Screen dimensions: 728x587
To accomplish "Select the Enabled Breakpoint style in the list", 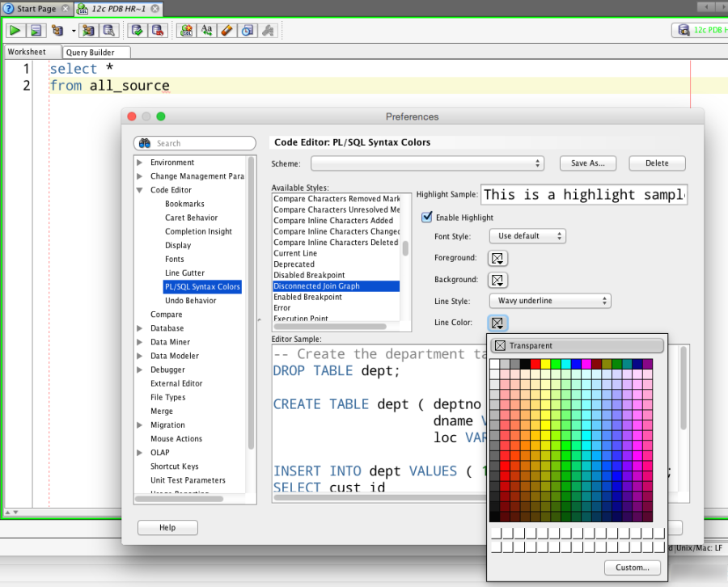I will [310, 297].
